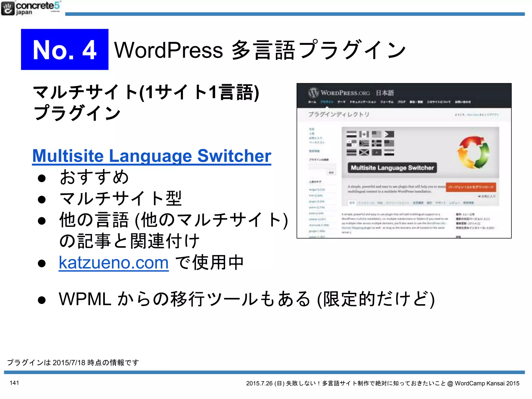Screen dimensions: 532x399
Task: Click the WordPress.org logo in the screenshot
Action: 339,93
